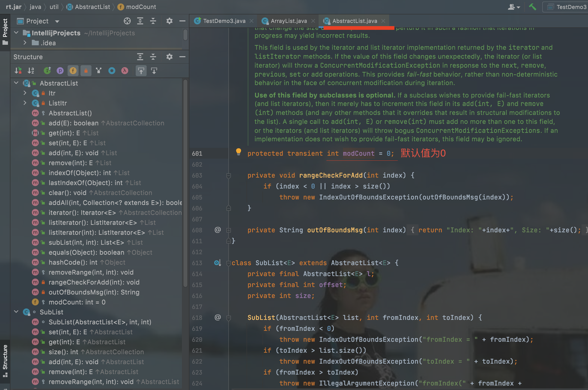Open the Structure tool window side tab

click(x=5, y=361)
